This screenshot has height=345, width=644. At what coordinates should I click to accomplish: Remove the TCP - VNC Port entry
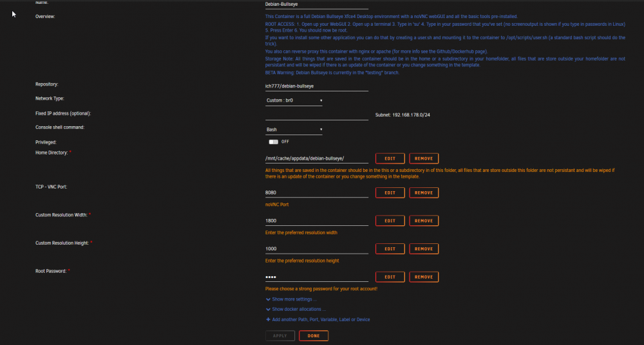click(424, 192)
